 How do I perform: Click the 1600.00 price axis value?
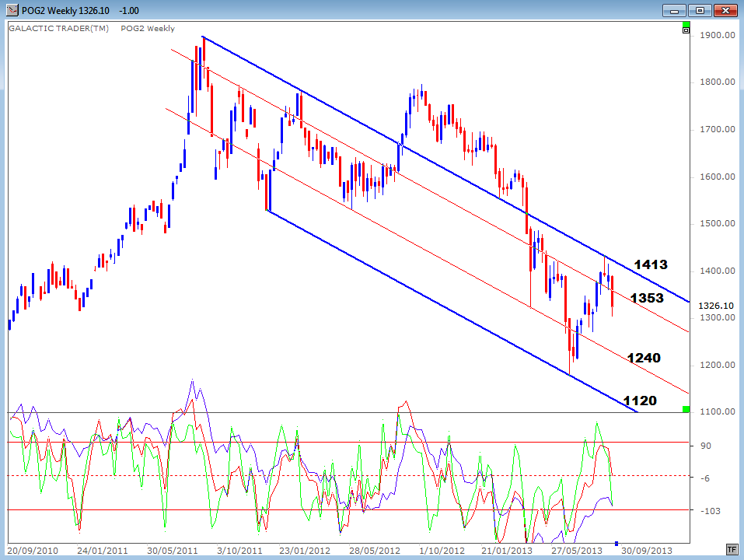[718, 177]
